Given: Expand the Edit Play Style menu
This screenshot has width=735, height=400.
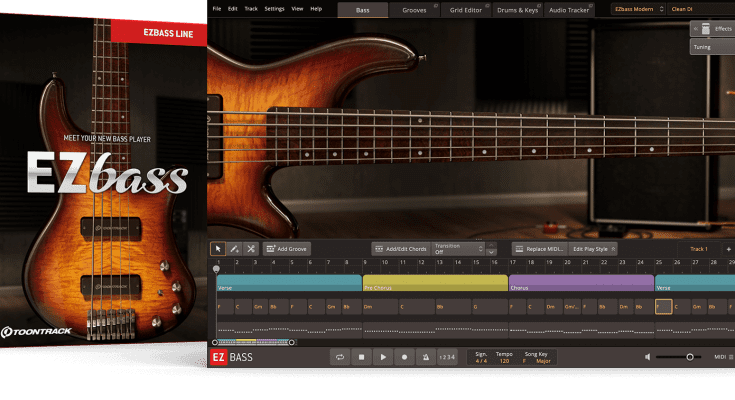Looking at the screenshot, I should [x=594, y=248].
